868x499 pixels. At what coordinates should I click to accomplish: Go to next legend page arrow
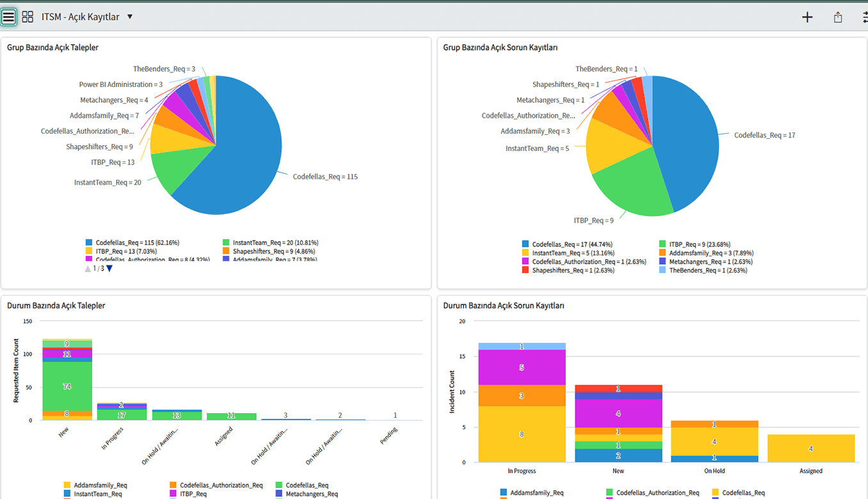click(x=109, y=269)
